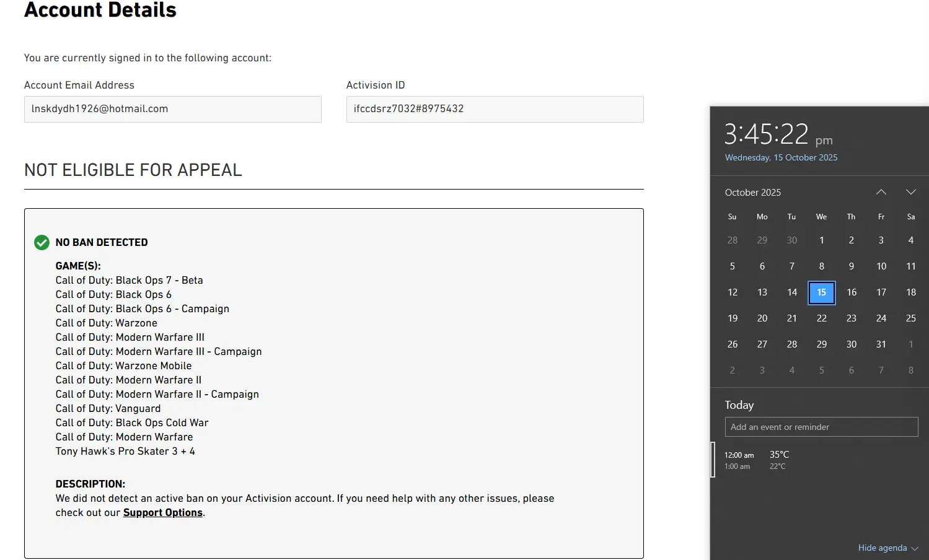Click the We weekday column header
The width and height of the screenshot is (929, 560).
822,217
